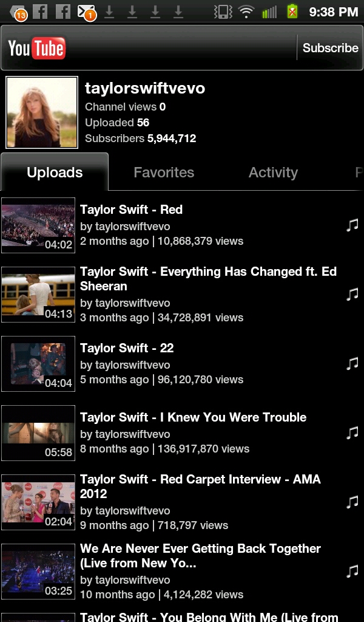Screen dimensions: 364x622
Task: Tap the signal strength icon
Action: coord(269,12)
